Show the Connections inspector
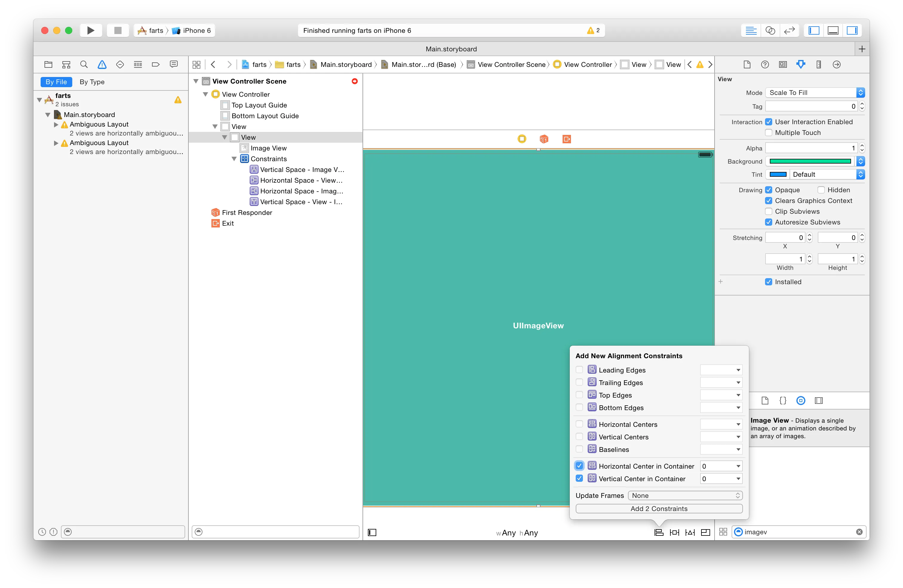 (837, 64)
